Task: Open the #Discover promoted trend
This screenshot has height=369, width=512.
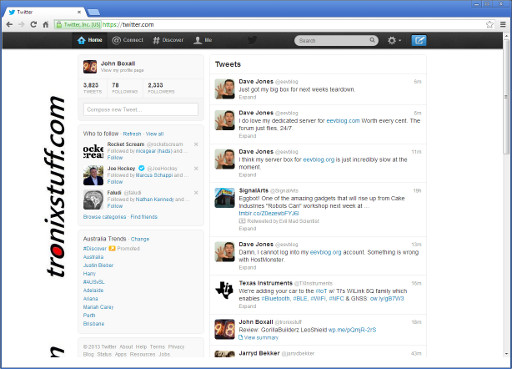Action: (x=95, y=249)
